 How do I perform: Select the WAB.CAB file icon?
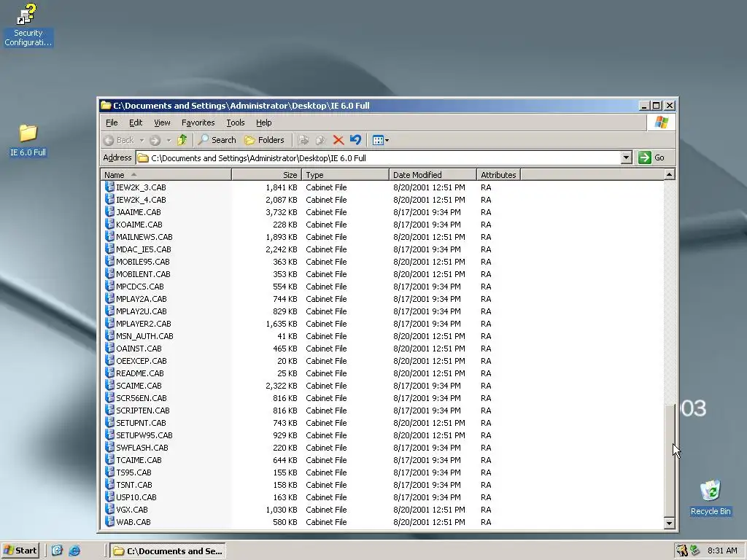[109, 521]
